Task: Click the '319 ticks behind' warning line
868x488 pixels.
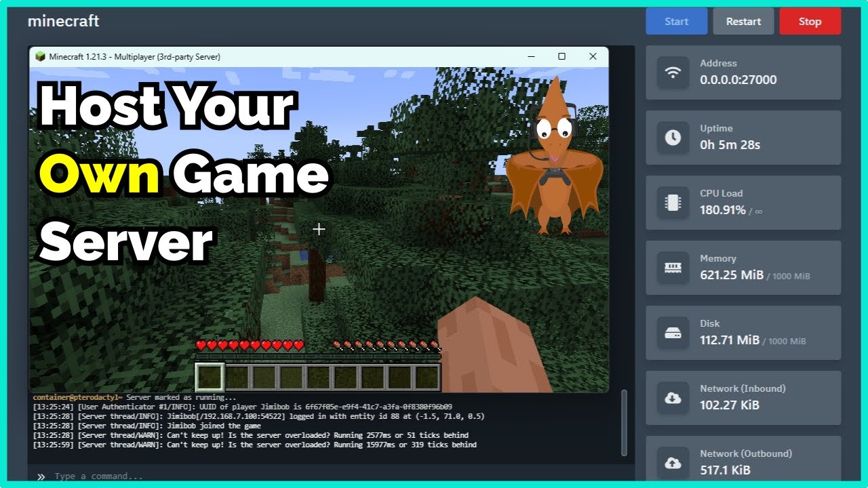Action: coord(254,445)
